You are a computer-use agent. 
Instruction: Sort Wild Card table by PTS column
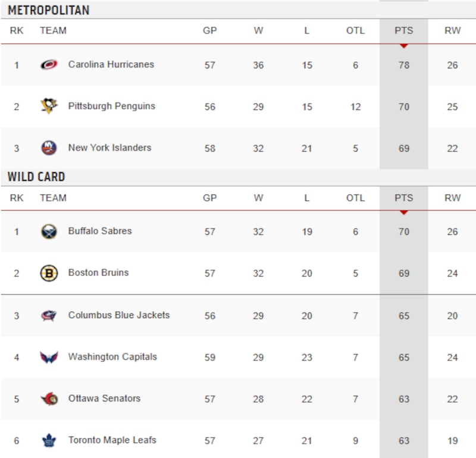[x=403, y=198]
